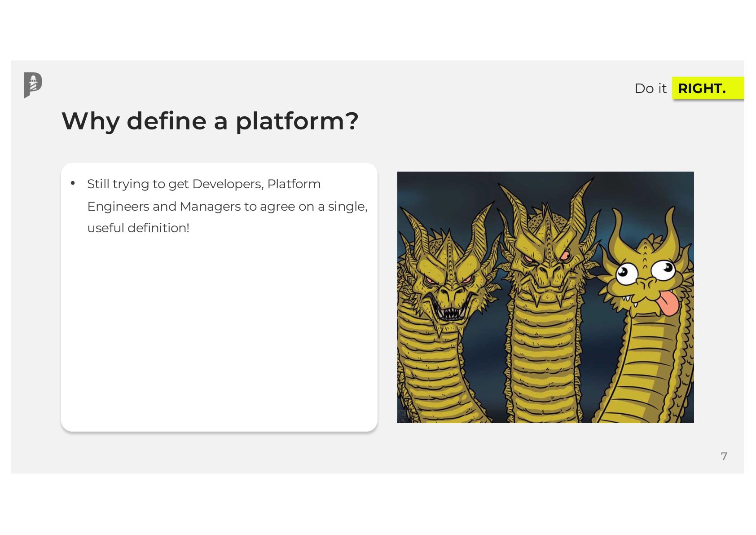Screen dimensions: 756x535
Task: Click the yellow RIGHT. highlight label
Action: pyautogui.click(x=708, y=88)
